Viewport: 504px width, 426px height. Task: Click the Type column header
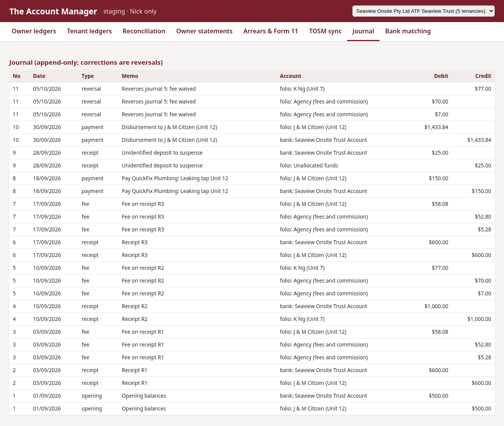point(88,76)
